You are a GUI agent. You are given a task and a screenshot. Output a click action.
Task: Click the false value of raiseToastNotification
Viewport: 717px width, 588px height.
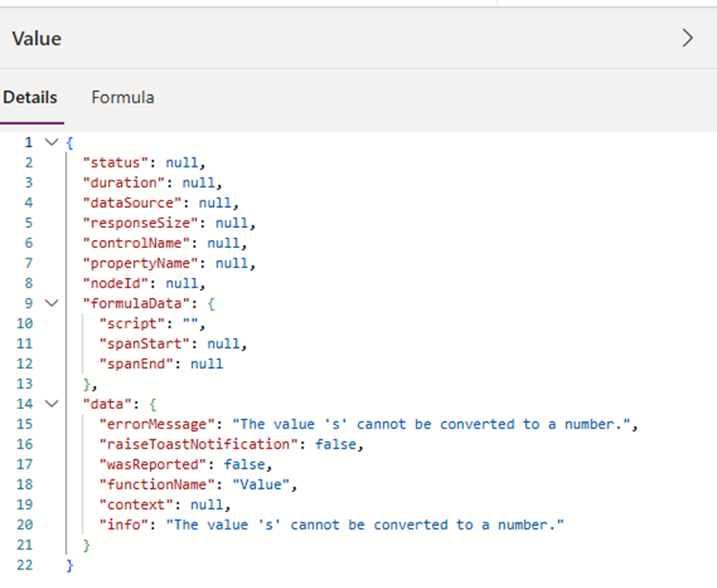coord(336,445)
